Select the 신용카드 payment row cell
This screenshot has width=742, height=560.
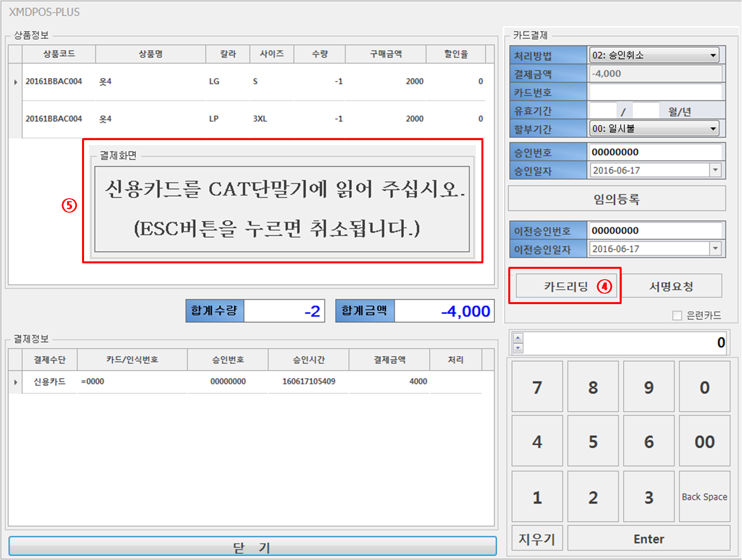(x=50, y=382)
